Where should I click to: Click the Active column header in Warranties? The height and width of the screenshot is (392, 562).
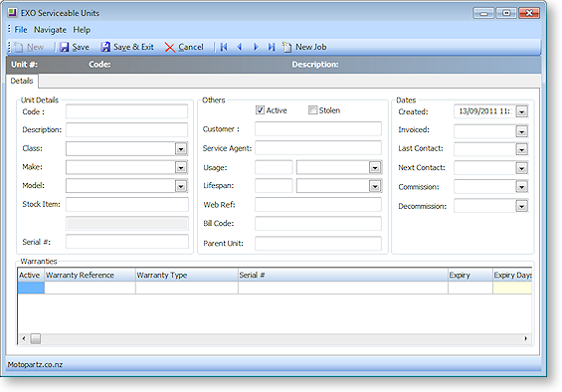click(31, 275)
